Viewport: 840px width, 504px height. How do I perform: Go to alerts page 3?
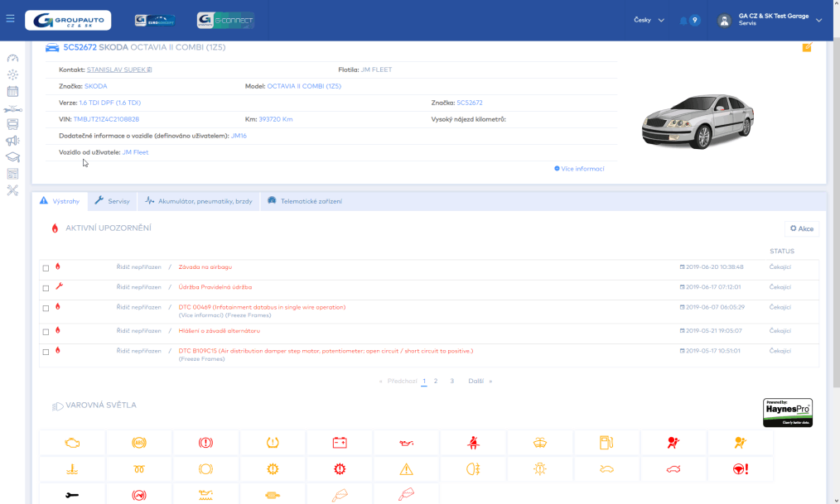click(451, 381)
